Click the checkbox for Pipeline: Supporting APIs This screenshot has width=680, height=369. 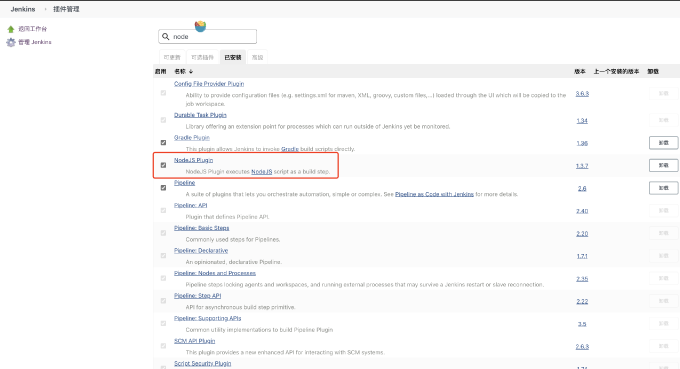pos(163,323)
